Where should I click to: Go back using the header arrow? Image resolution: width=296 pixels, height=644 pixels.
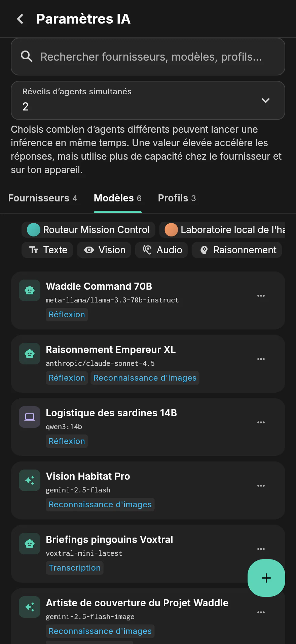20,19
